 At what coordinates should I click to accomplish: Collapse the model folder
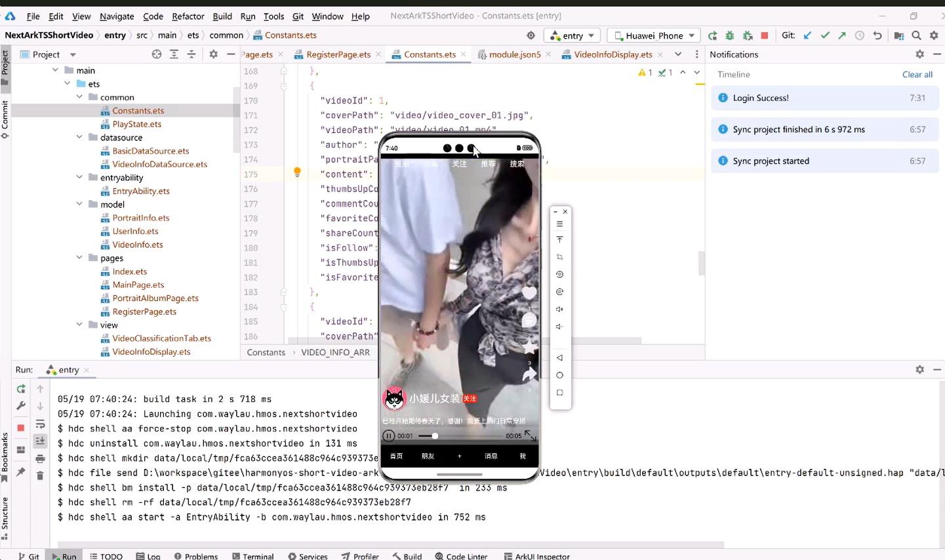tap(79, 204)
